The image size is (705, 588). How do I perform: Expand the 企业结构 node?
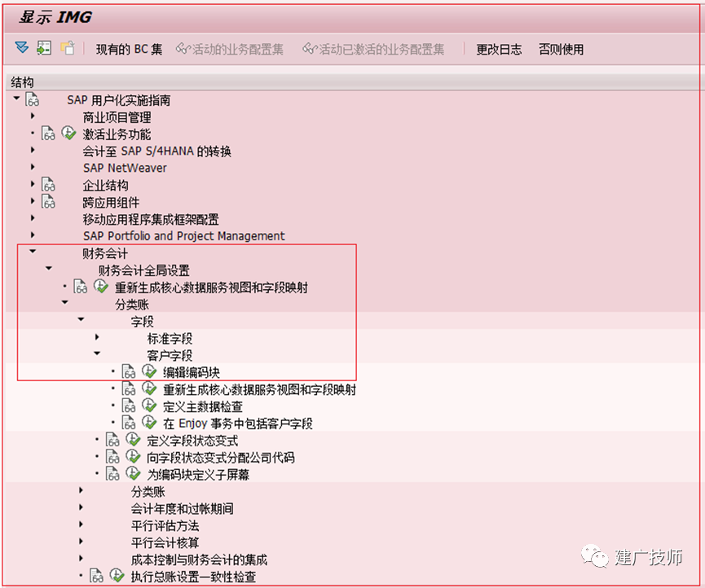[x=33, y=184]
